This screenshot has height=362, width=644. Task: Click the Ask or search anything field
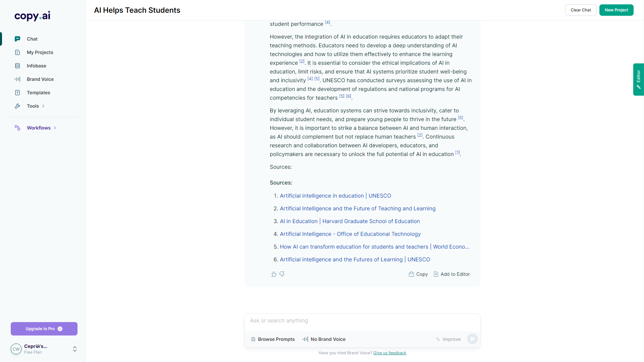click(362, 321)
